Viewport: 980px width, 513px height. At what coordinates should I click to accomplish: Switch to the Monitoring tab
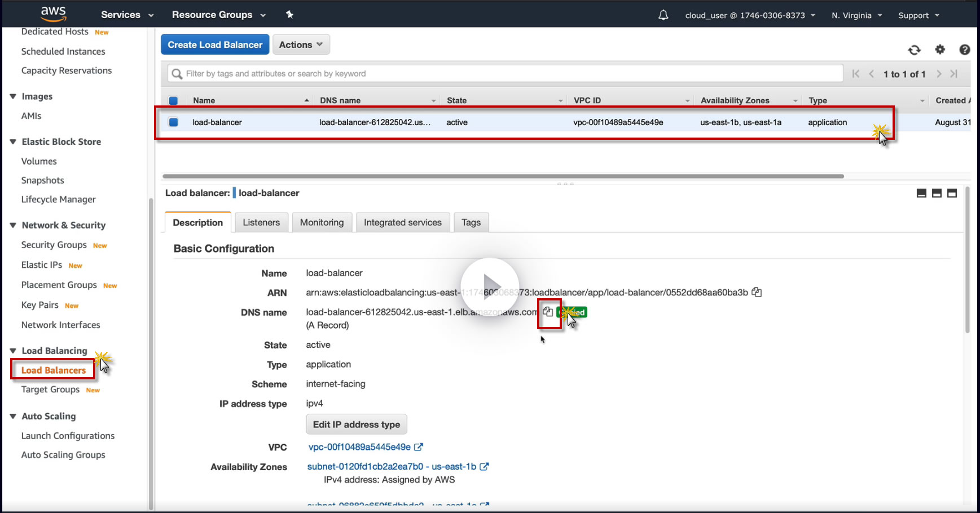(322, 223)
